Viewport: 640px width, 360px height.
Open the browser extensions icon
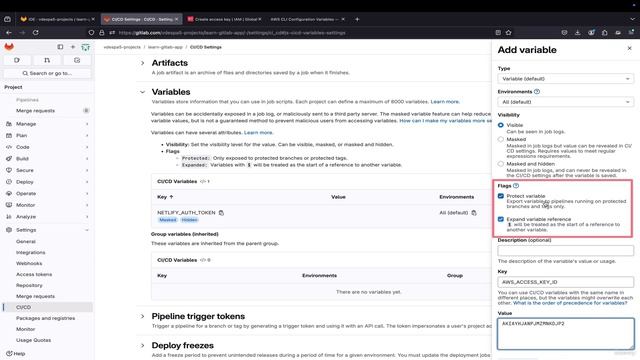coord(604,33)
